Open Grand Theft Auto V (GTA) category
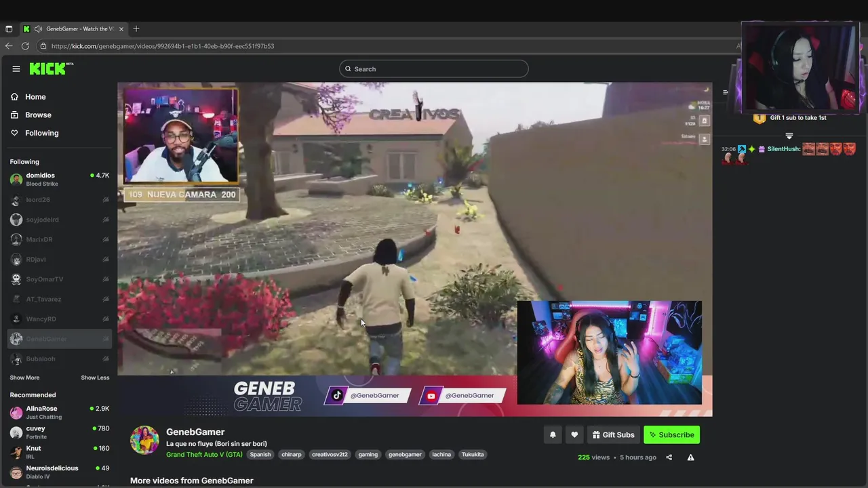Screen dimensions: 868x488 click(204, 455)
